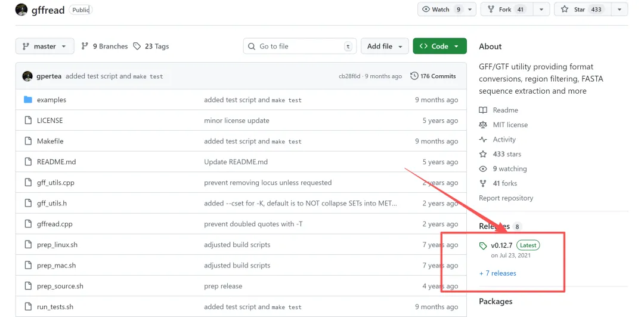Open the cb28f6d commit hash link
This screenshot has height=317, width=644.
pyautogui.click(x=349, y=76)
